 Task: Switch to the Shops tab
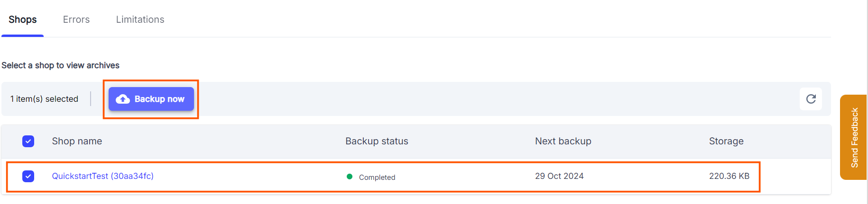(22, 19)
